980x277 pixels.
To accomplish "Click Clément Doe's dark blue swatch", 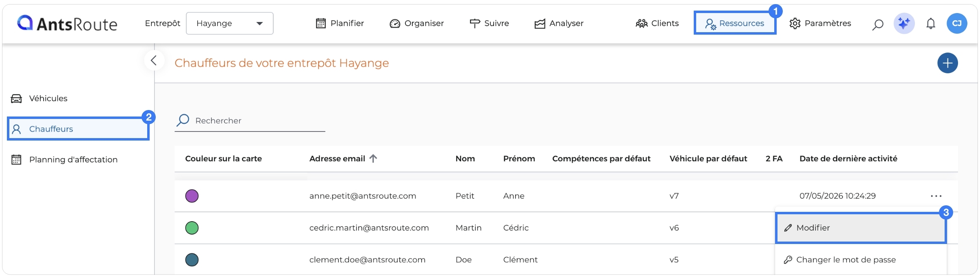I will [192, 259].
